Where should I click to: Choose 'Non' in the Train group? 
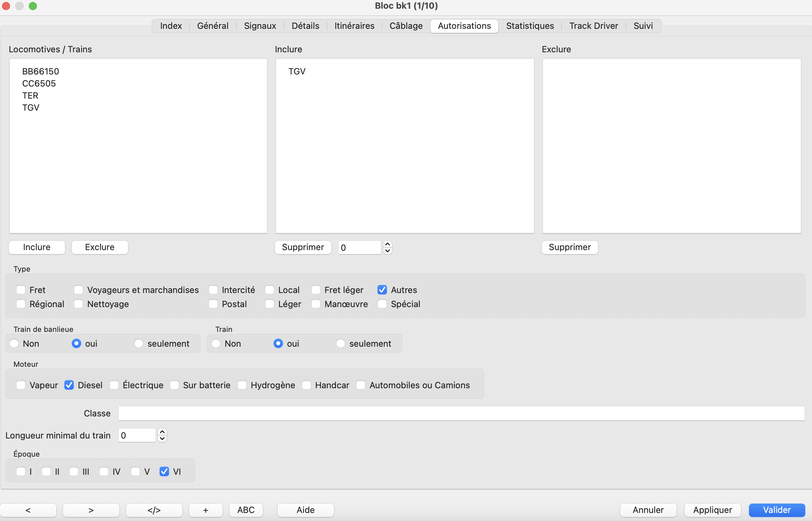tap(216, 343)
